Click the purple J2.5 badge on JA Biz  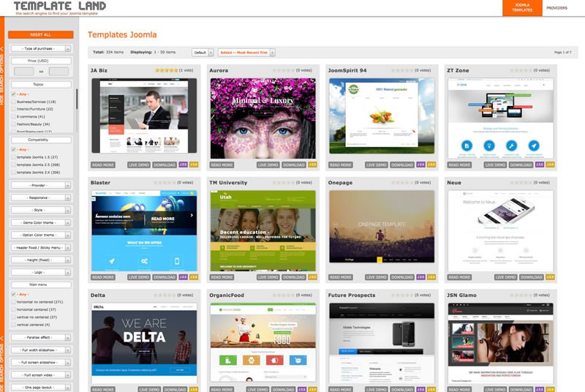pyautogui.click(x=184, y=165)
